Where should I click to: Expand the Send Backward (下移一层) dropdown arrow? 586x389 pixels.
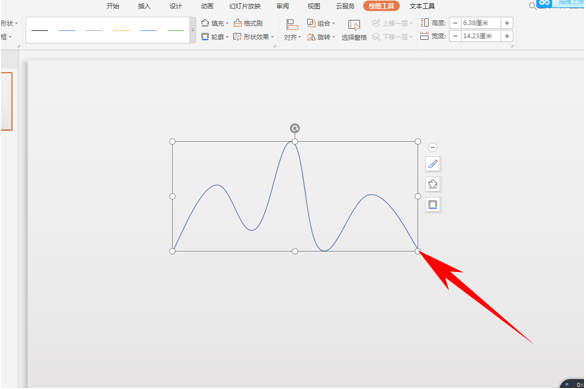click(x=411, y=37)
